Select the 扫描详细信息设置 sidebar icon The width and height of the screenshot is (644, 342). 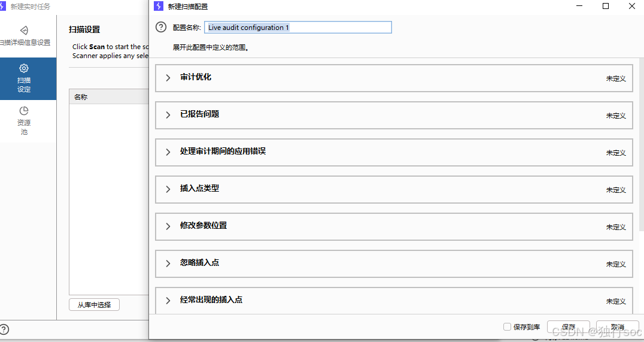pos(24,31)
